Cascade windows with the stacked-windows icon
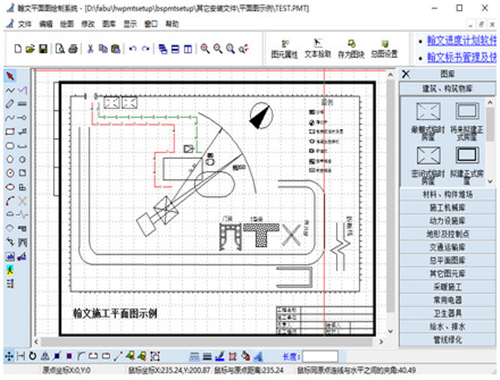500x380 pixels. tap(163, 49)
